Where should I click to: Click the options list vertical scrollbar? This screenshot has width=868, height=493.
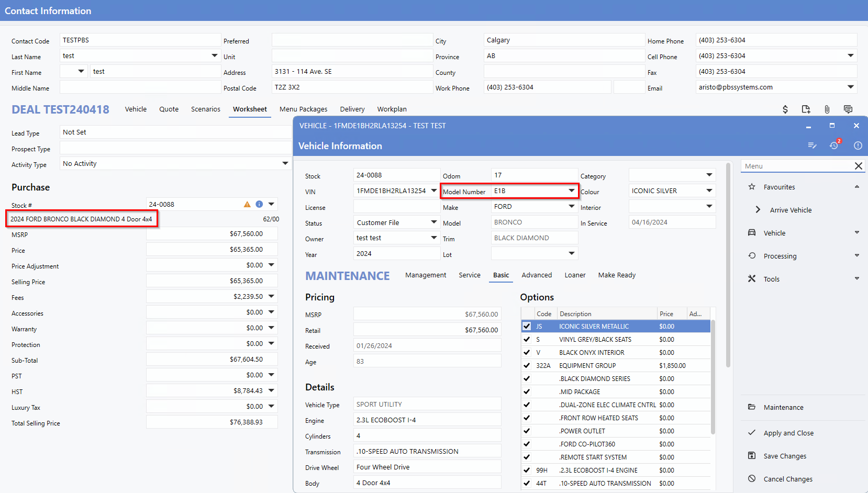point(713,377)
